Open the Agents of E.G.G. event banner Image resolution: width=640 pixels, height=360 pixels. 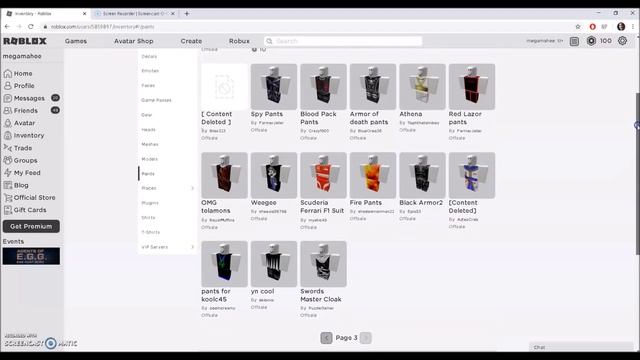pos(31,256)
